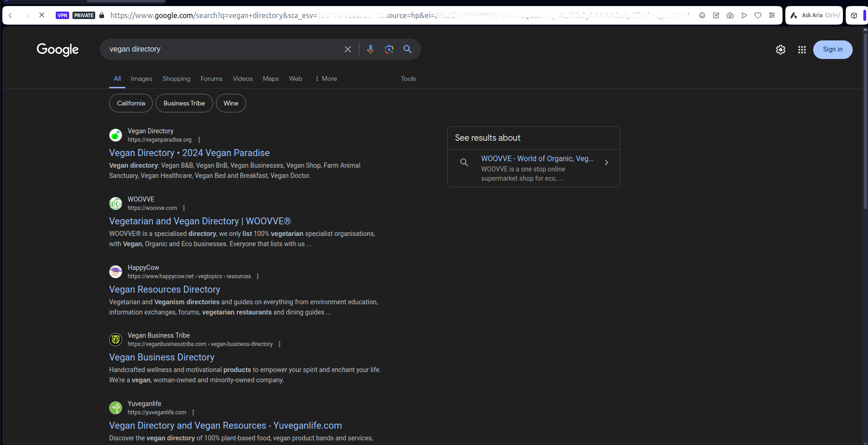Screen dimensions: 868x445
Task: Switch to the Images tab
Action: pos(142,79)
